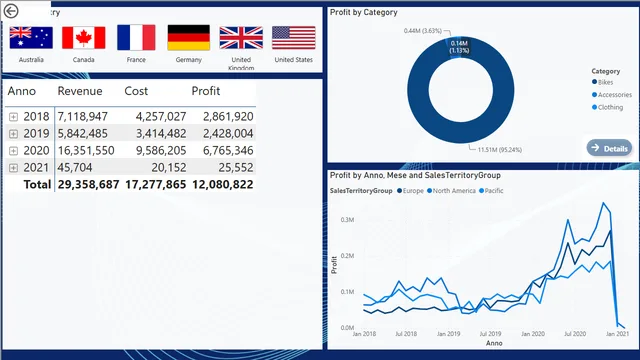Image resolution: width=640 pixels, height=360 pixels.
Task: Click the 0.14M (1.13%) data label
Action: [459, 47]
